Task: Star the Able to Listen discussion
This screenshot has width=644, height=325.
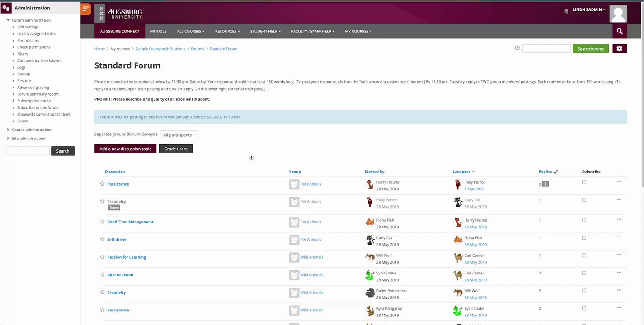Action: pyautogui.click(x=102, y=274)
